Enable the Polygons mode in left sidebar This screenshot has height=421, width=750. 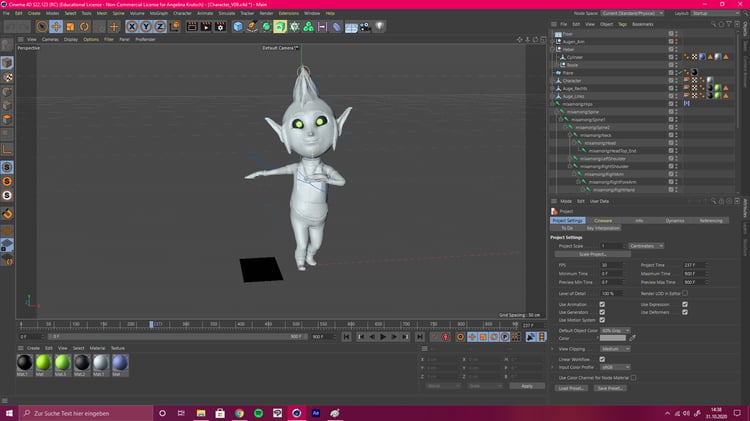coord(7,120)
